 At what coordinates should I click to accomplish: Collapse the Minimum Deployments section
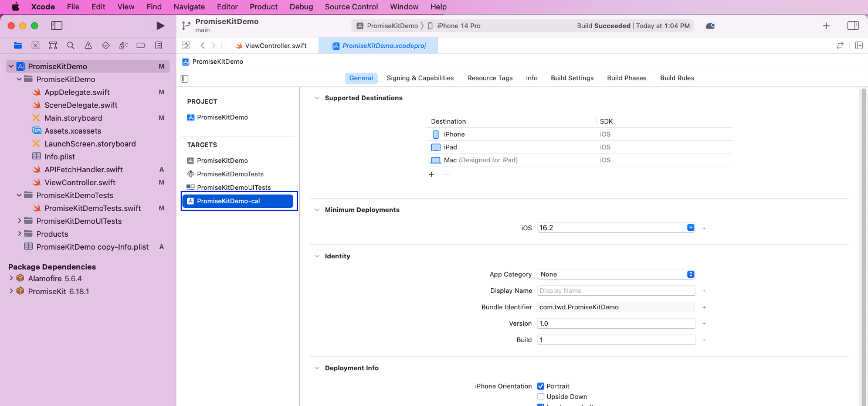pyautogui.click(x=317, y=210)
